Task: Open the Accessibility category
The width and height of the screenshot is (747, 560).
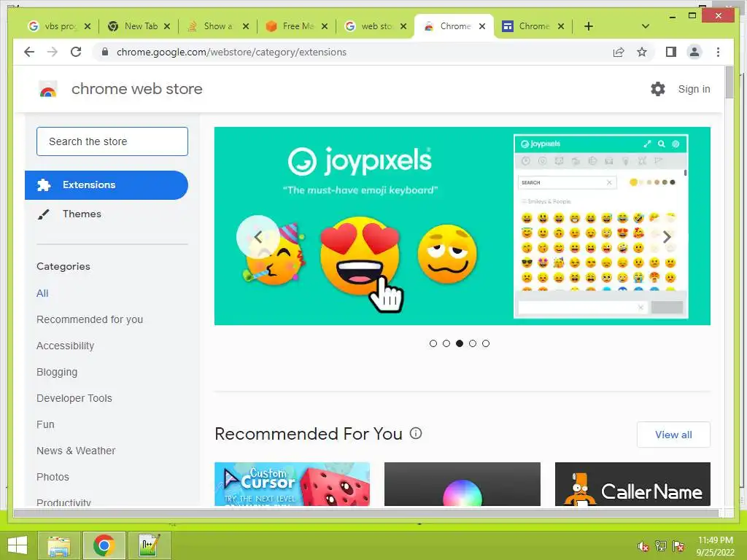Action: tap(65, 346)
